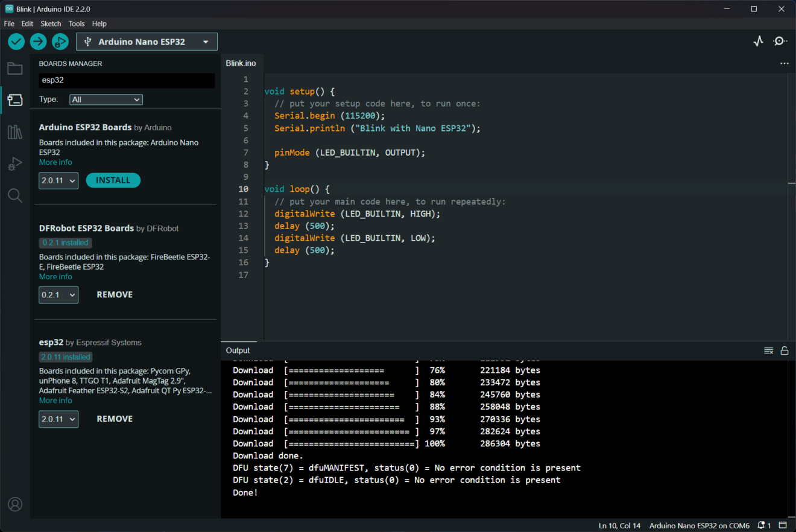Open the Serial Monitor icon

780,41
